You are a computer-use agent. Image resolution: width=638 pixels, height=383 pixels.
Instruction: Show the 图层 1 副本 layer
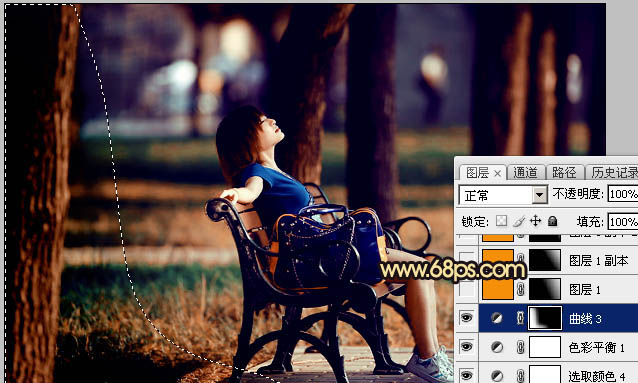pos(467,260)
